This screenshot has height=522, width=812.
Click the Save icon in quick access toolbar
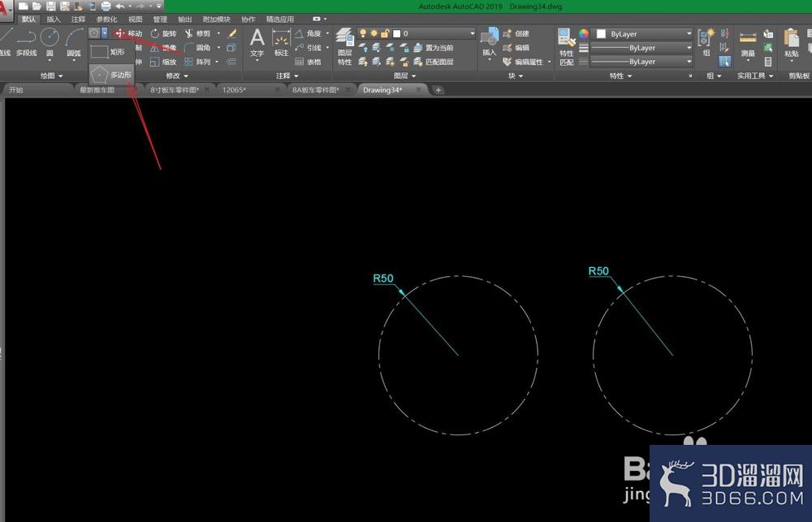click(x=50, y=6)
